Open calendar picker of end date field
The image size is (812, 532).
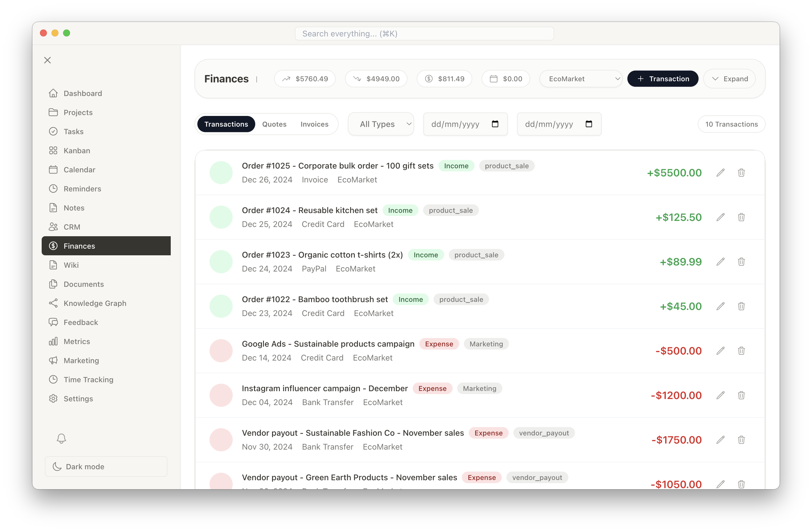tap(589, 124)
